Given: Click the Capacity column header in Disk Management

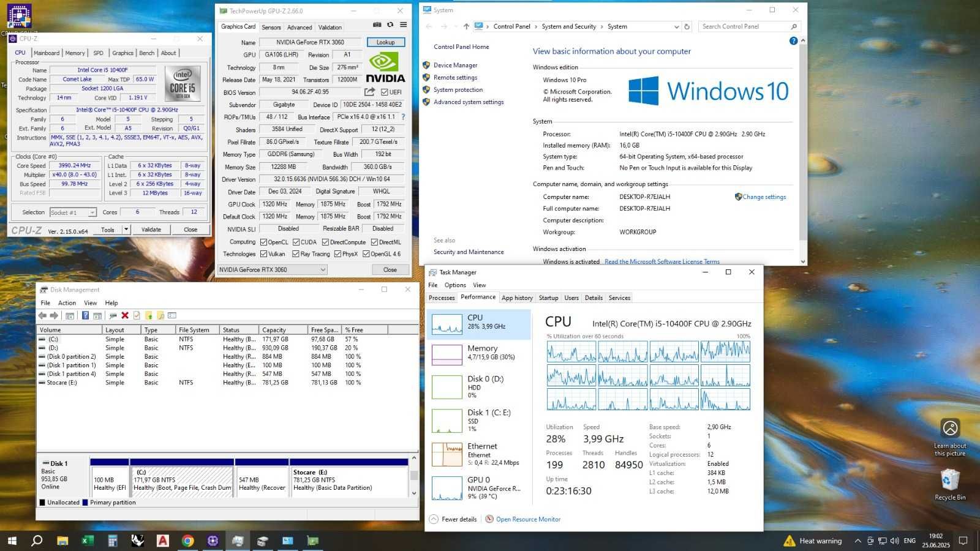Looking at the screenshot, I should 283,330.
